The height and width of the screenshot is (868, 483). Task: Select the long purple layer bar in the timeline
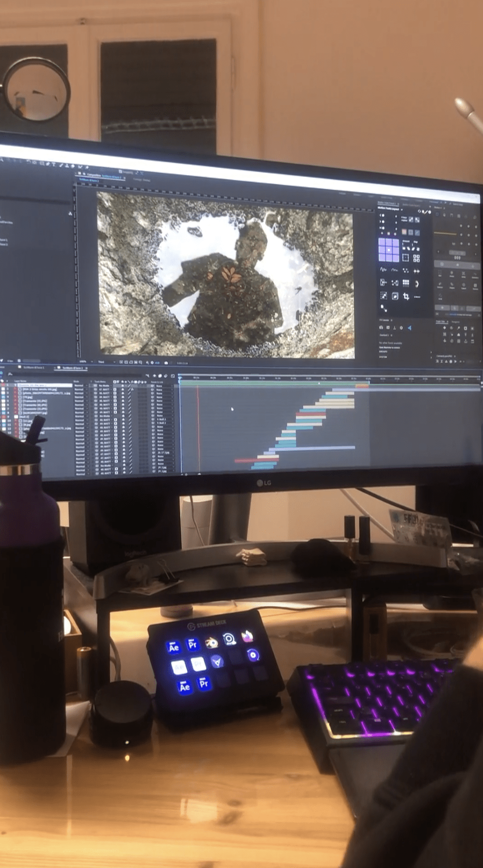pos(318,448)
